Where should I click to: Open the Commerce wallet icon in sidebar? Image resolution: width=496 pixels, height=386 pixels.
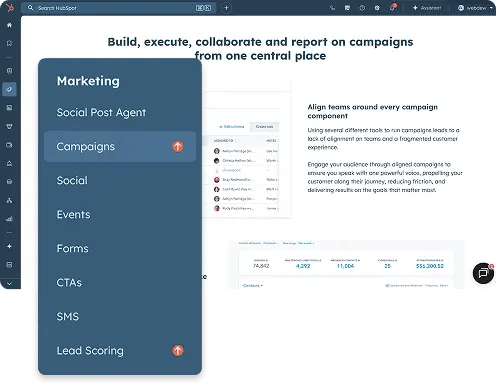9,145
